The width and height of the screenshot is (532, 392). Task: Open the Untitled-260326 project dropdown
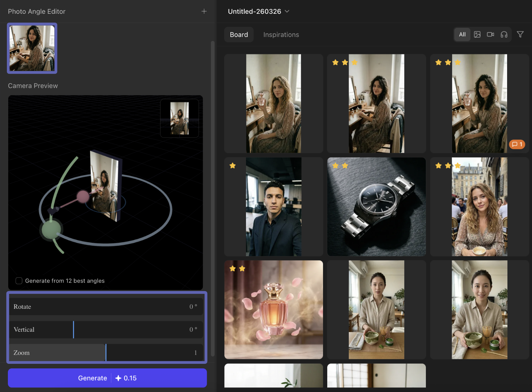[x=258, y=11]
